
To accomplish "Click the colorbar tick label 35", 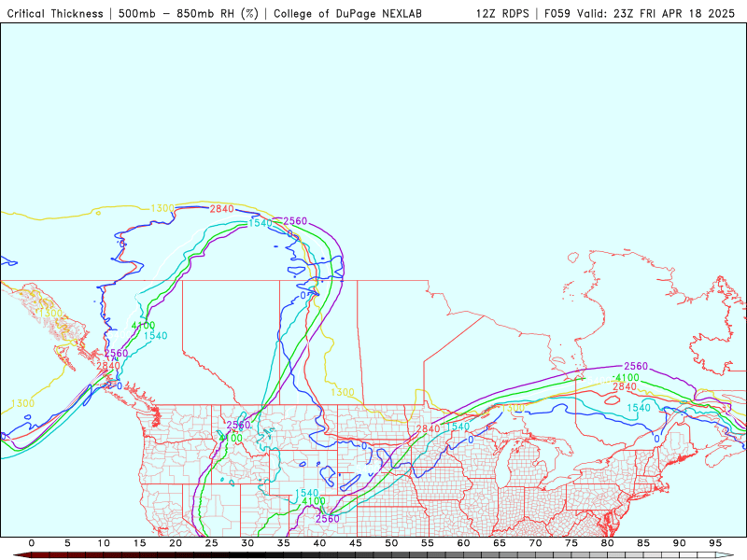I will (284, 543).
